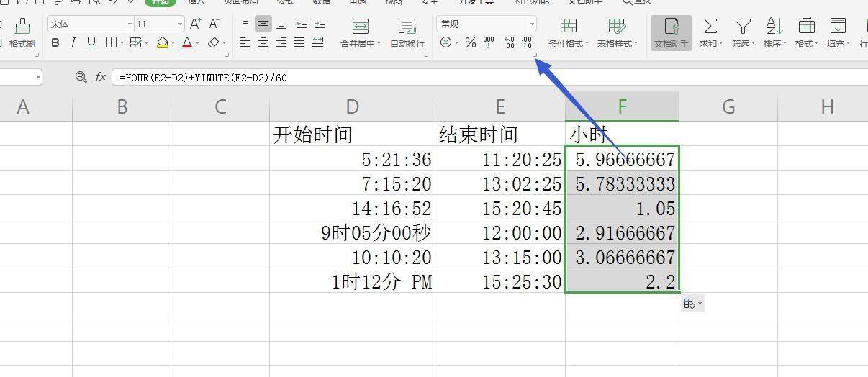Apply the thousands separator style
The width and height of the screenshot is (868, 377).
point(489,43)
